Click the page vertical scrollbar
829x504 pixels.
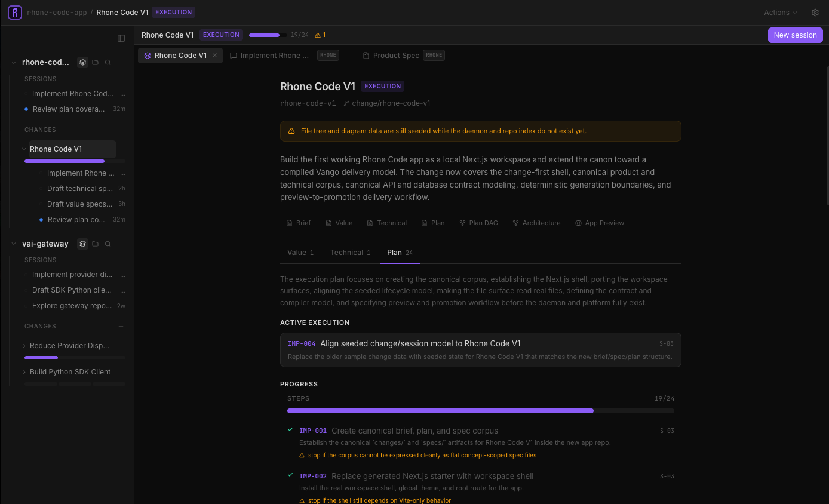pyautogui.click(x=827, y=136)
